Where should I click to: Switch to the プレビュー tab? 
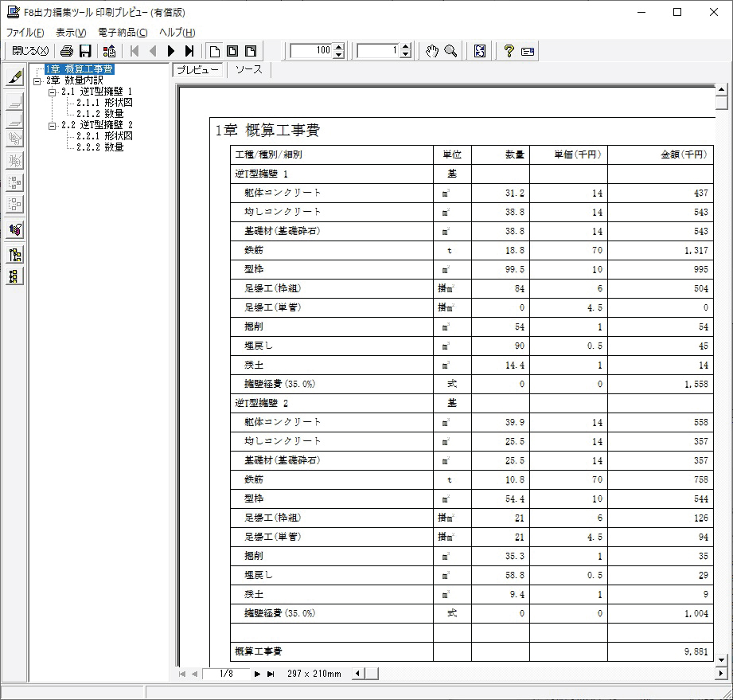tap(197, 70)
